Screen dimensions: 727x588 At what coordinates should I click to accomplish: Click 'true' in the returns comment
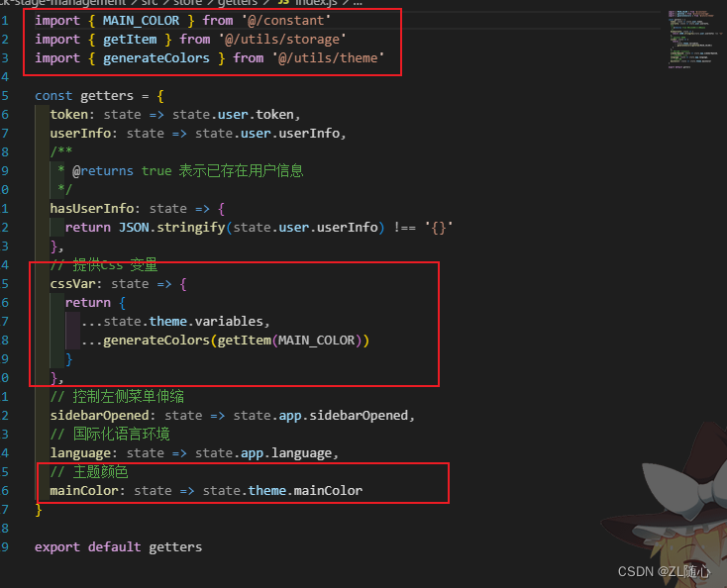pyautogui.click(x=156, y=171)
